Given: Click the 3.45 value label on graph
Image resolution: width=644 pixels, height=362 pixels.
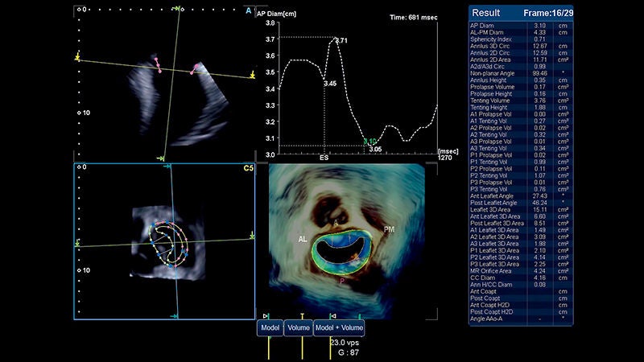Looking at the screenshot, I should tap(330, 84).
